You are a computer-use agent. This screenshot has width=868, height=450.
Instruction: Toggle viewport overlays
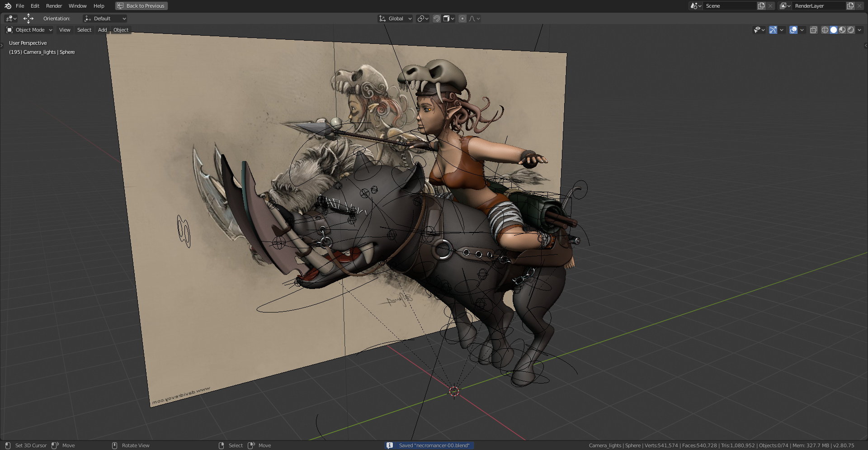tap(793, 30)
